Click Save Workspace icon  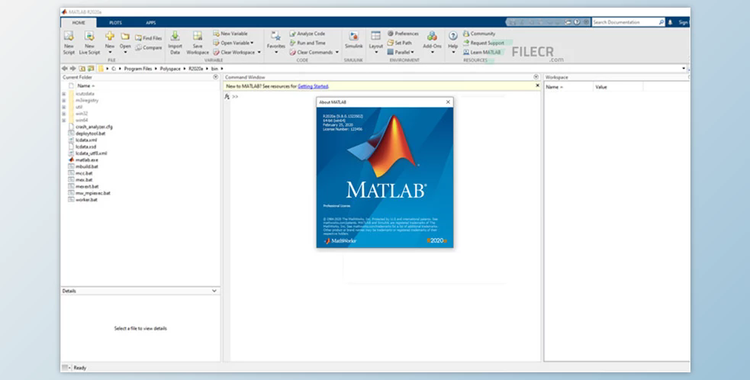(x=198, y=42)
